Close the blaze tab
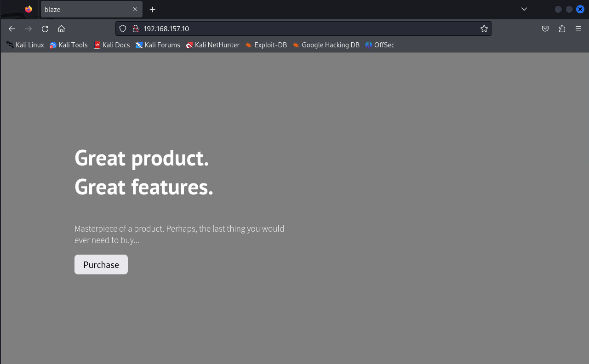 (135, 9)
